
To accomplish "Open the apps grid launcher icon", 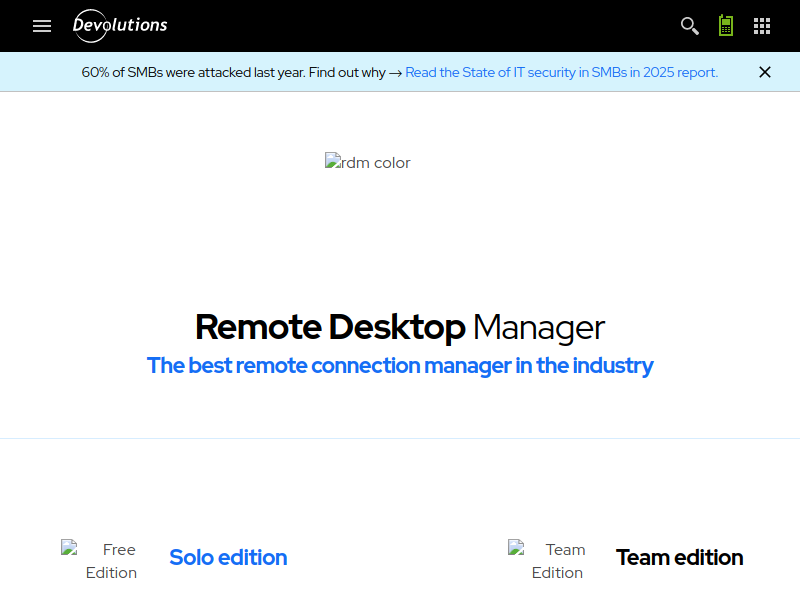I will [x=762, y=26].
